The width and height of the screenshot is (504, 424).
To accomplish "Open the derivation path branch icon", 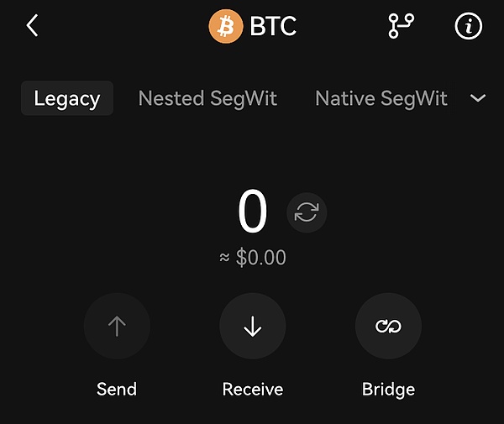I will (x=402, y=26).
